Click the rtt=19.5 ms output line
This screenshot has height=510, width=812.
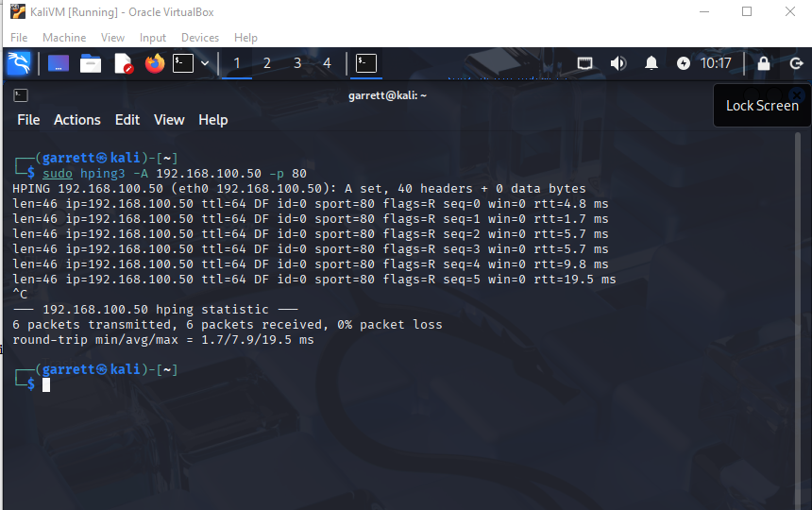tap(313, 280)
